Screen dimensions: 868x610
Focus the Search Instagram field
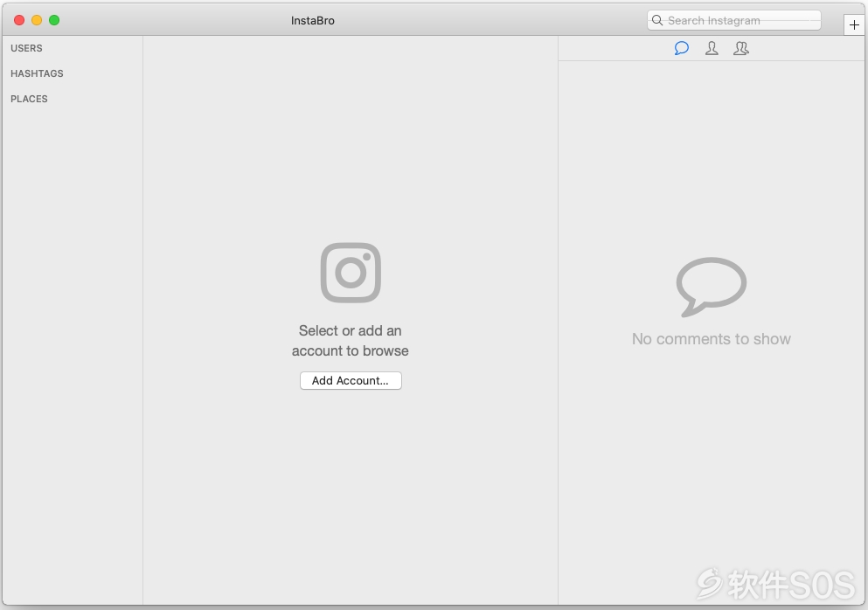734,20
